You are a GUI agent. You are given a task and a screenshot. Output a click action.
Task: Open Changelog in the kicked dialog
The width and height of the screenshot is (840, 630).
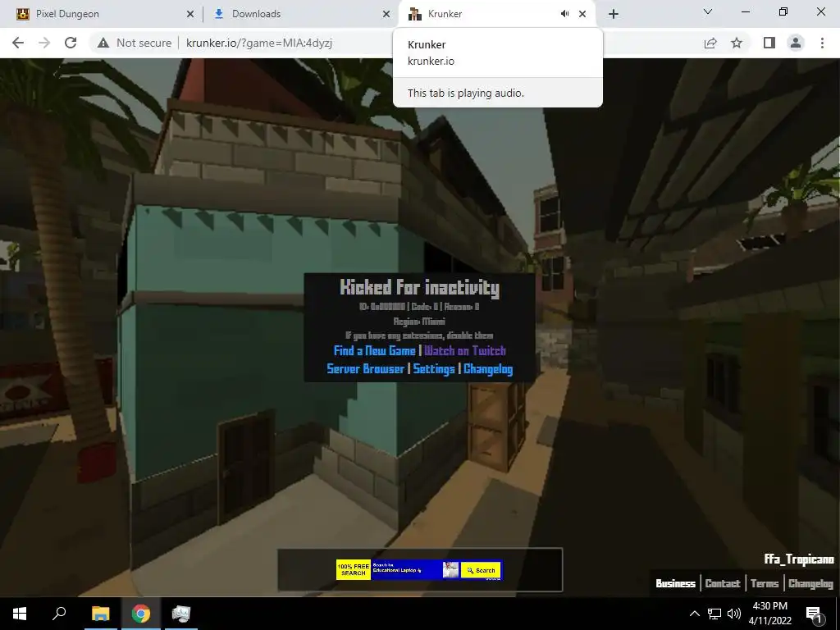pyautogui.click(x=488, y=369)
